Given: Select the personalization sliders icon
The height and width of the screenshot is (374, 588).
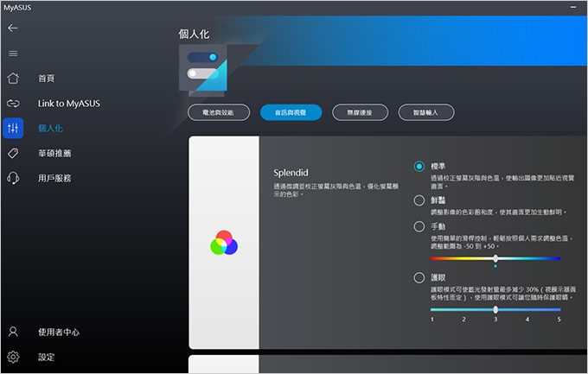Looking at the screenshot, I should tap(13, 128).
